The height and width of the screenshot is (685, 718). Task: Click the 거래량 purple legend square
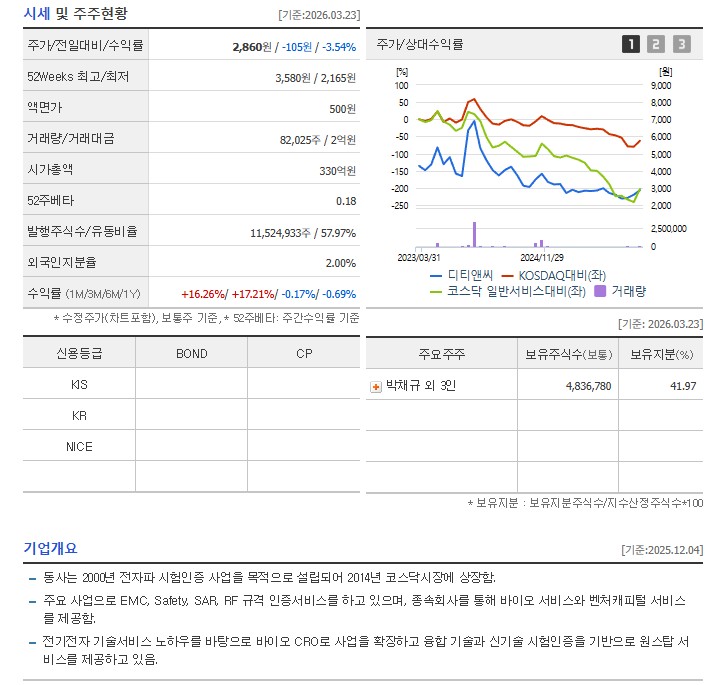(x=599, y=291)
